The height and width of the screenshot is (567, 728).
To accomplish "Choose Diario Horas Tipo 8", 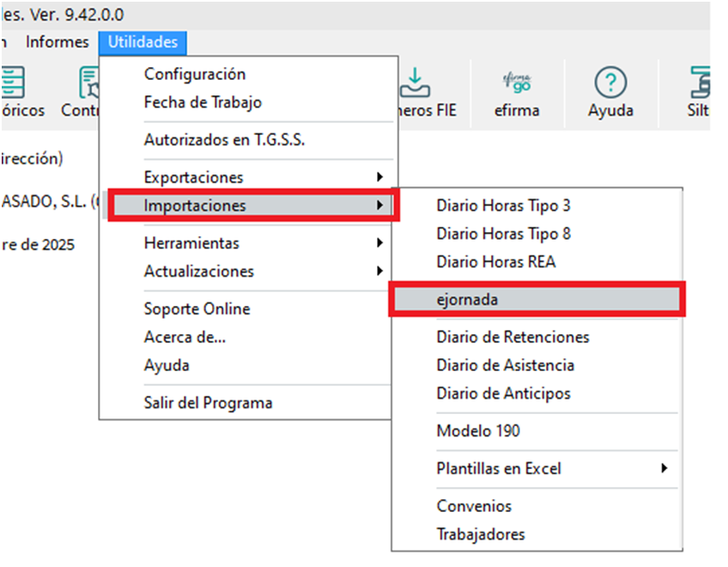I will [x=503, y=234].
